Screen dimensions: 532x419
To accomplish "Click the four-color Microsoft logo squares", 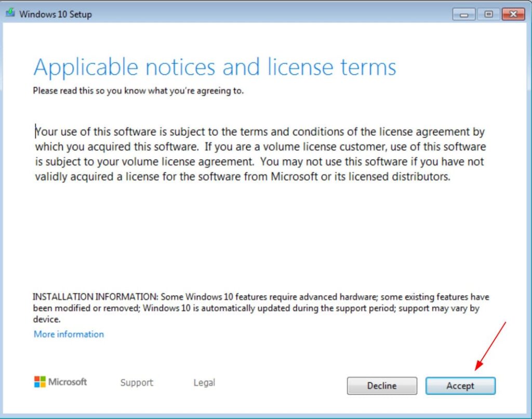I will [x=39, y=382].
